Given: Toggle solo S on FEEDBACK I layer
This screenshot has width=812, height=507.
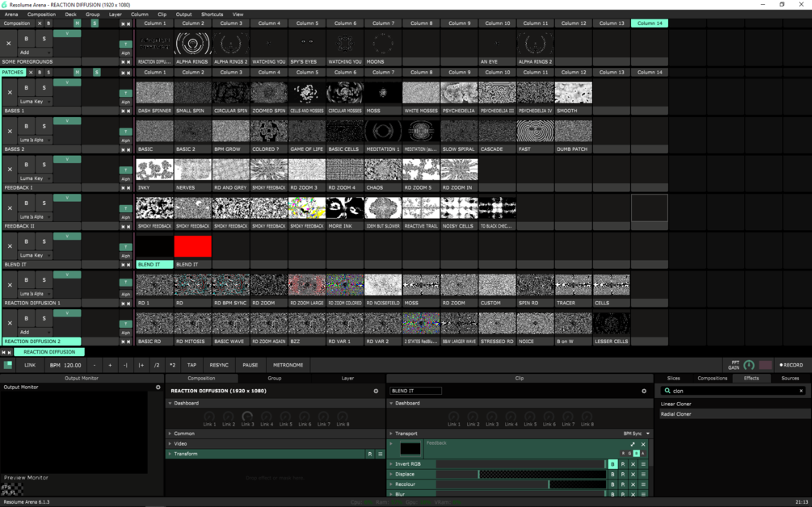Looking at the screenshot, I should click(44, 165).
